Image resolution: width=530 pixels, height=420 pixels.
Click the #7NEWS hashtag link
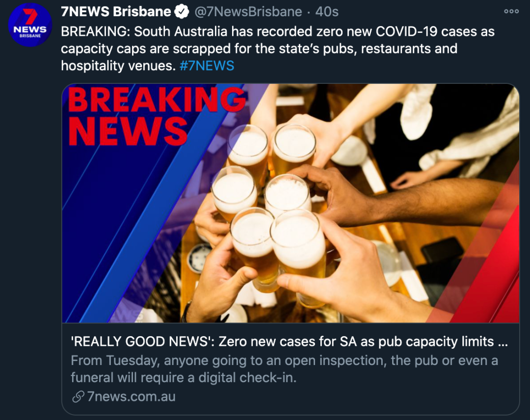pos(207,66)
